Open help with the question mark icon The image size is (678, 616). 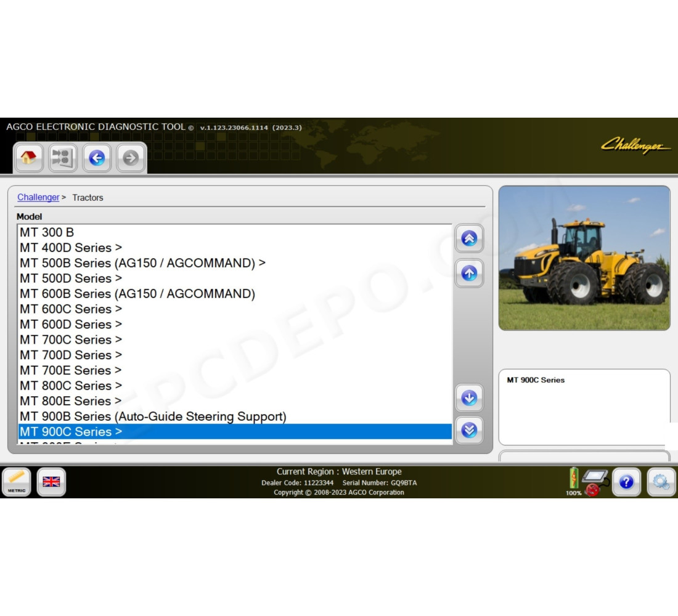click(627, 482)
